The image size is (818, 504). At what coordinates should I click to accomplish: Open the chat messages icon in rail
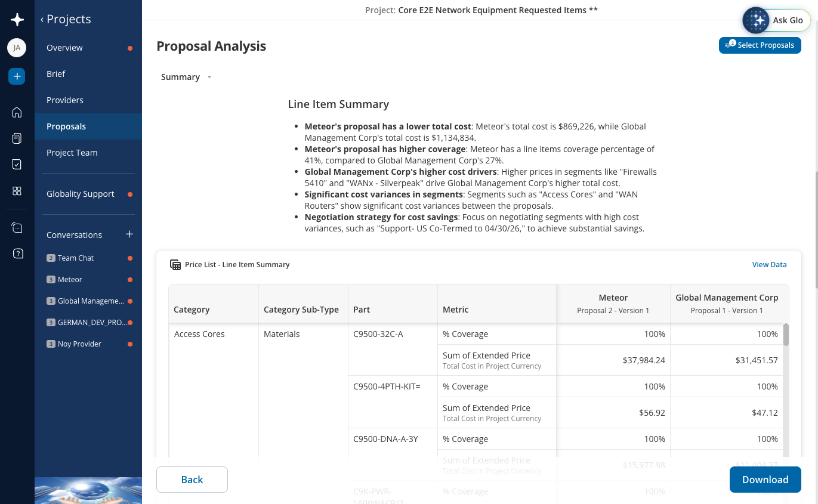pos(17,227)
